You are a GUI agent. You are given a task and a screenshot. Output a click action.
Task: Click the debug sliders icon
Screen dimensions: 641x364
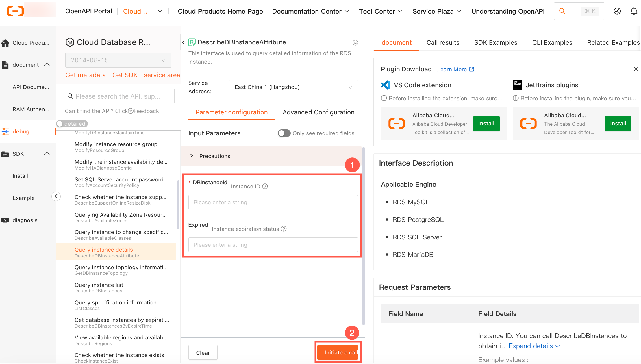(x=5, y=131)
